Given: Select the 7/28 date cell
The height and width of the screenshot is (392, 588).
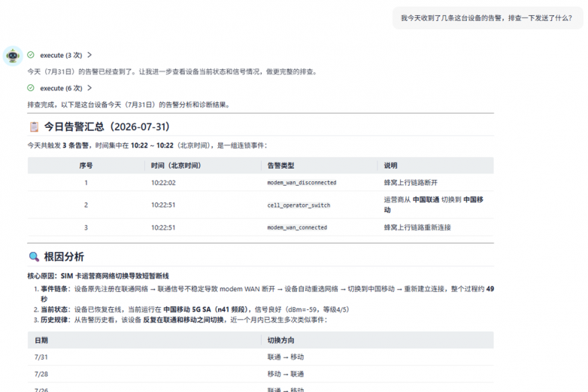Looking at the screenshot, I should coord(41,374).
